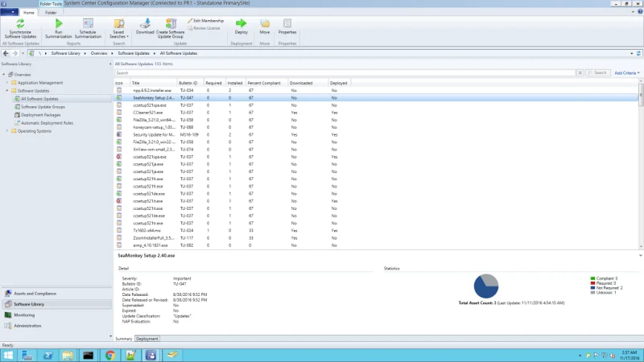Expand Application Management folder node
Screen dimensions: 644x362
point(7,83)
